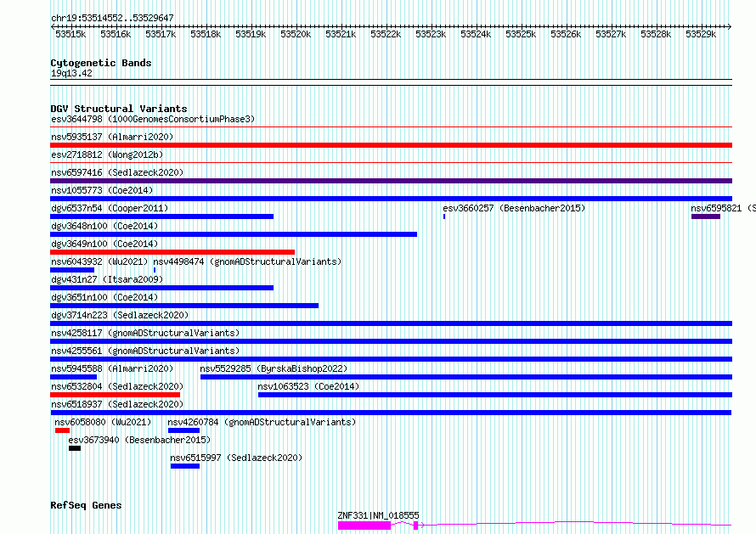Click the short nsv5945588 blue bar
The image size is (756, 534).
tap(73, 377)
